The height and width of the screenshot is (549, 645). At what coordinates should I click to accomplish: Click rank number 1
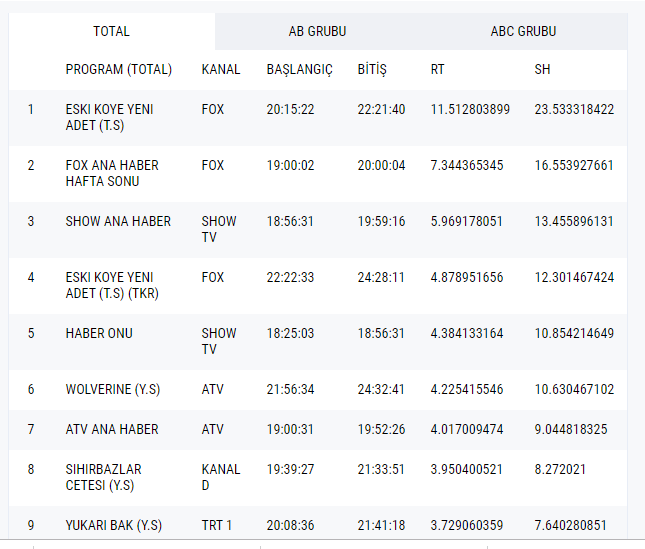point(30,109)
